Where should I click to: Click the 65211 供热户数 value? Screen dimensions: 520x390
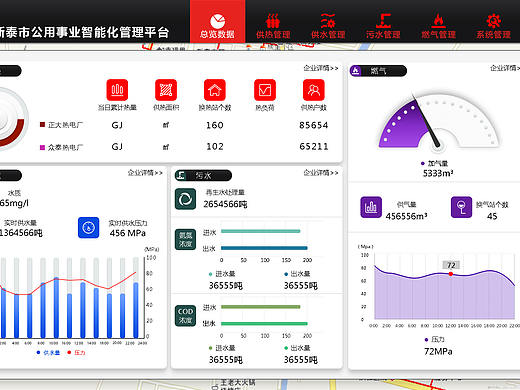(x=313, y=147)
